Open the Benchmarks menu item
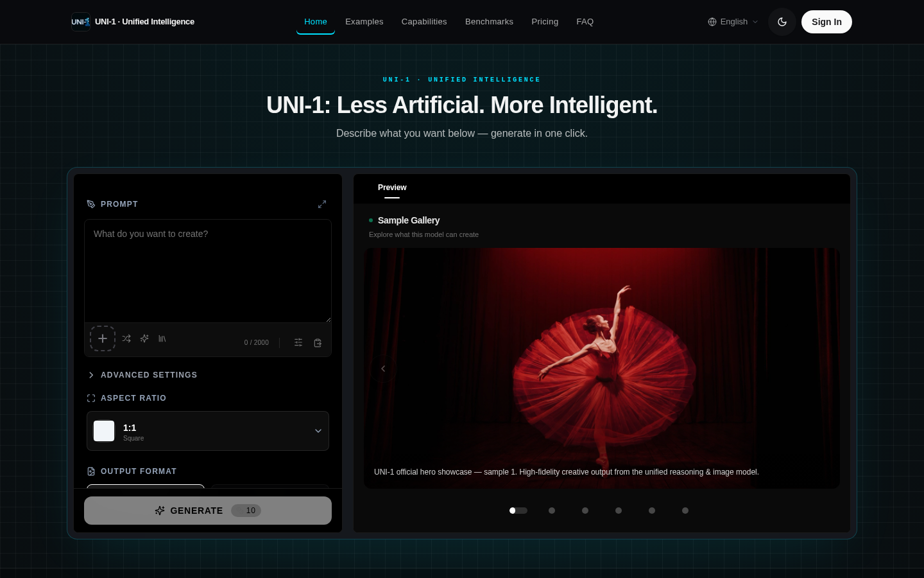The height and width of the screenshot is (578, 924). [489, 22]
